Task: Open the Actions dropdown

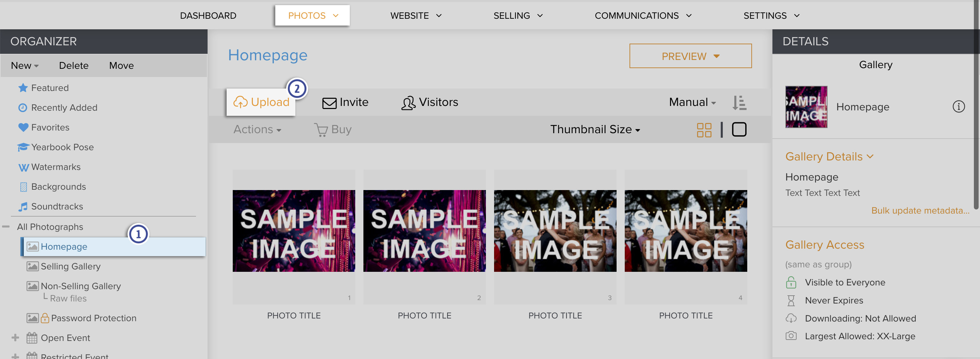Action: [257, 129]
